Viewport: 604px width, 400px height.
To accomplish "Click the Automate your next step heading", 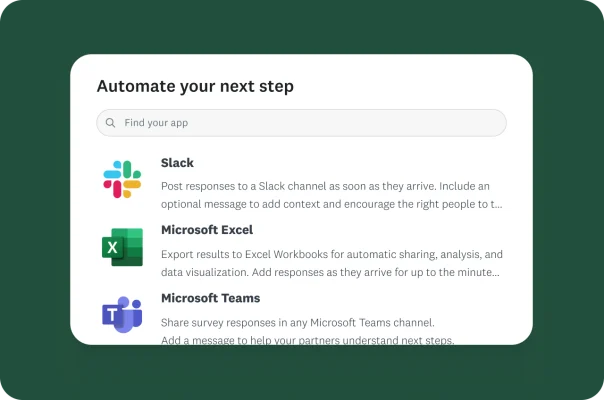I will pyautogui.click(x=195, y=86).
